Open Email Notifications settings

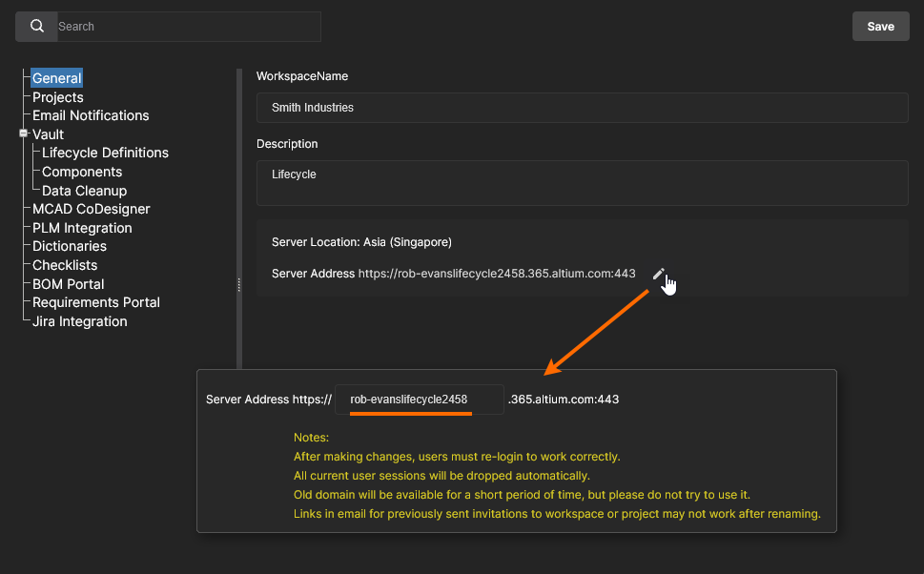point(91,115)
